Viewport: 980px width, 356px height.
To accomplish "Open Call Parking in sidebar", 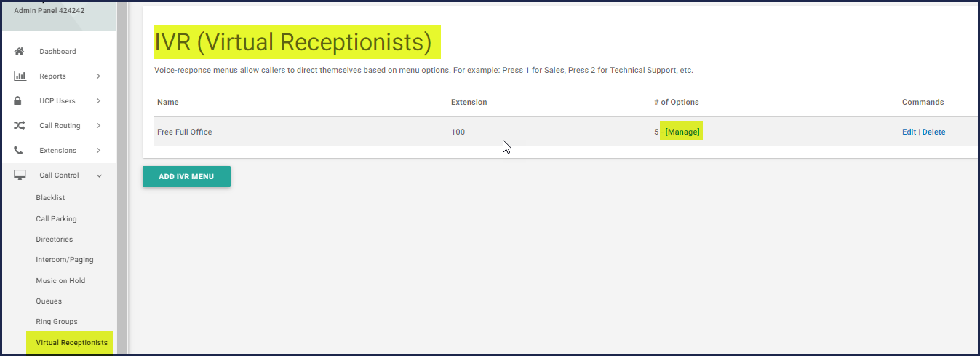I will pos(56,218).
